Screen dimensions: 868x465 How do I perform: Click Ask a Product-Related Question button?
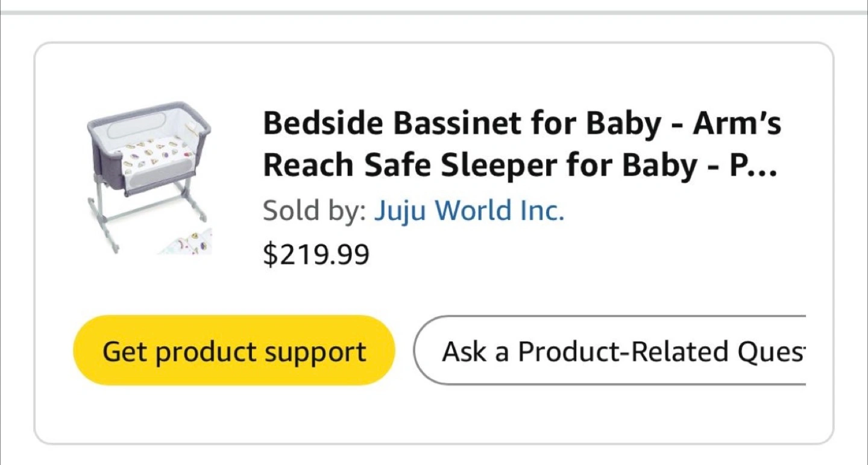tap(609, 351)
